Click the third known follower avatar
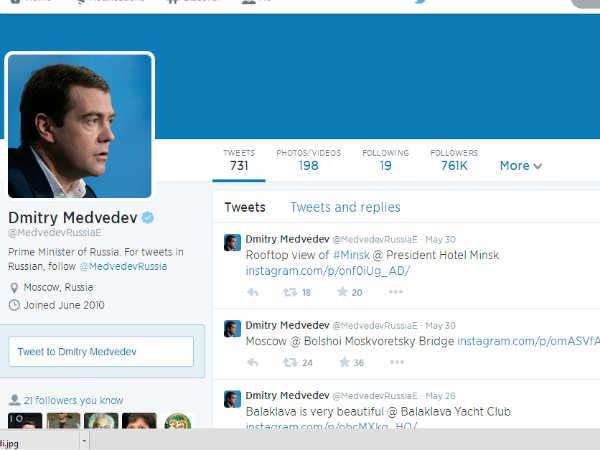600x450 pixels. 101,421
